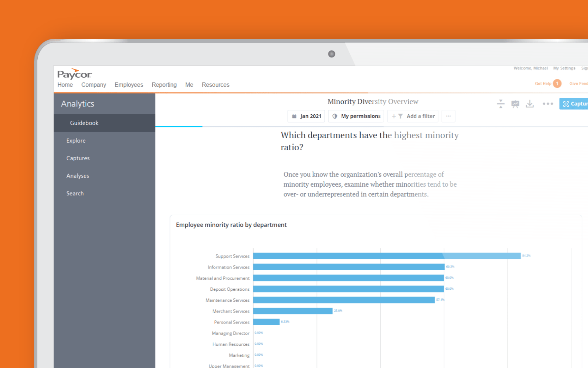
Task: Click the My permissions filter
Action: click(356, 116)
